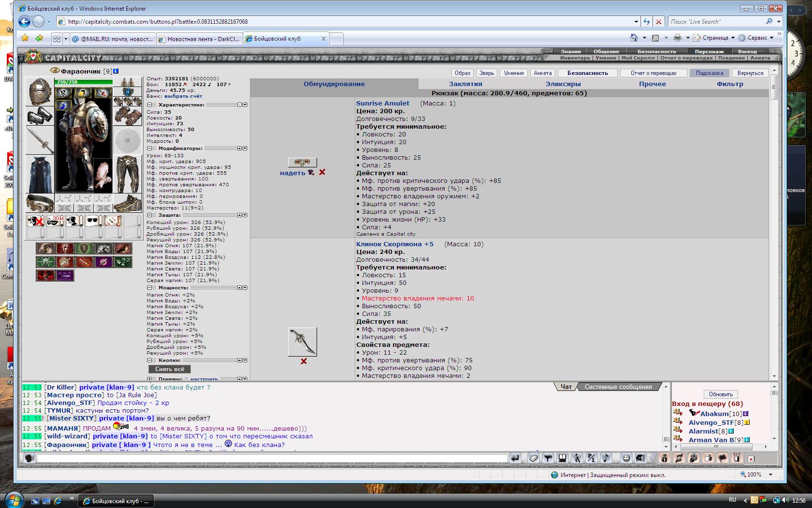Click the equipped gloves item slot
The height and width of the screenshot is (508, 812).
coord(127,116)
